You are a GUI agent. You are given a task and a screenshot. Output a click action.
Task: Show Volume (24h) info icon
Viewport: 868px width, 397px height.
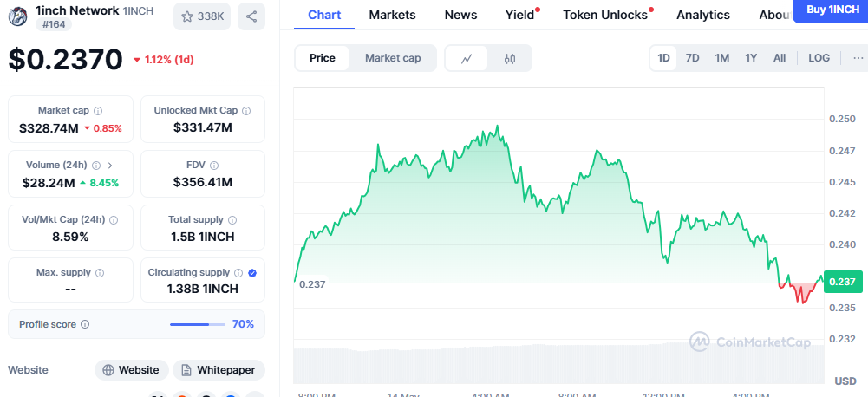point(96,165)
